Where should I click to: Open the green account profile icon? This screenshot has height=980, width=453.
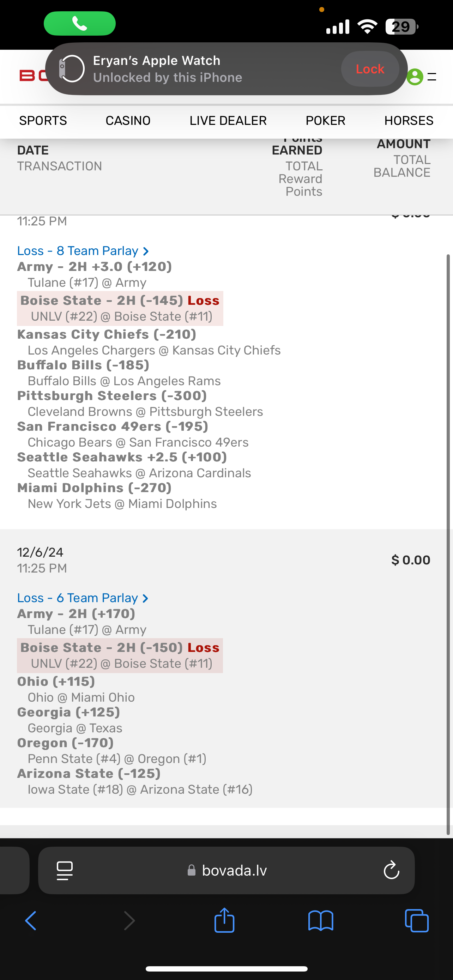coord(415,77)
